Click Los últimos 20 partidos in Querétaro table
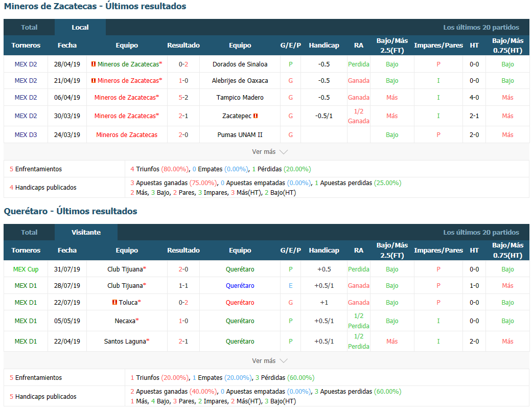532x408 pixels. (x=481, y=233)
